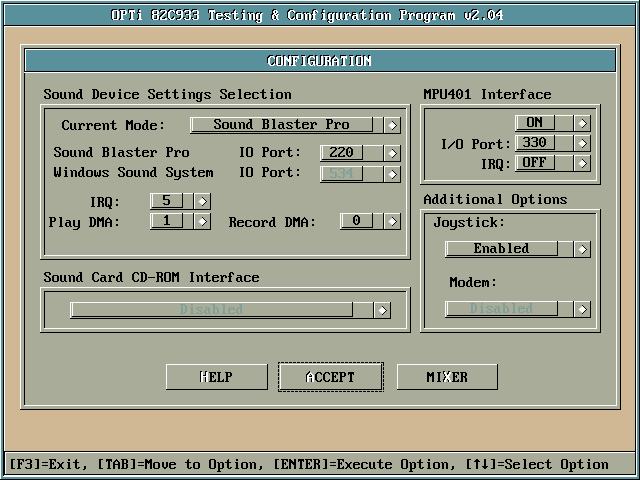Click the Modem label
Viewport: 640px width, 480px height.
pyautogui.click(x=473, y=282)
